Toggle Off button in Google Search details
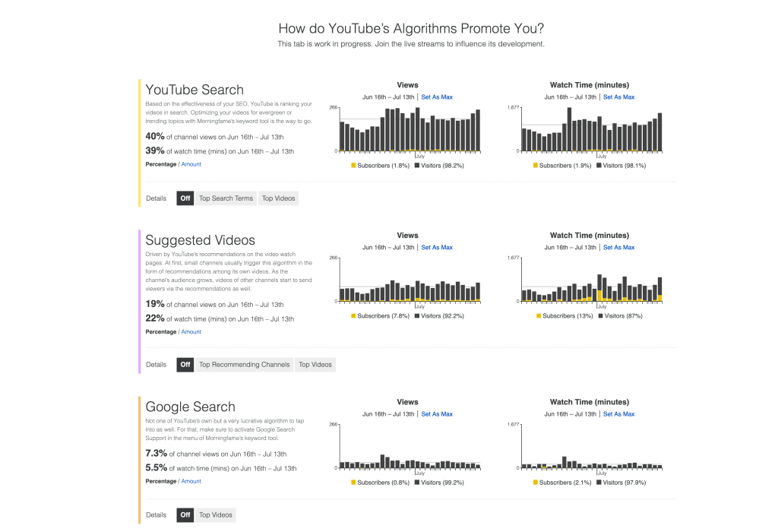 coord(185,515)
